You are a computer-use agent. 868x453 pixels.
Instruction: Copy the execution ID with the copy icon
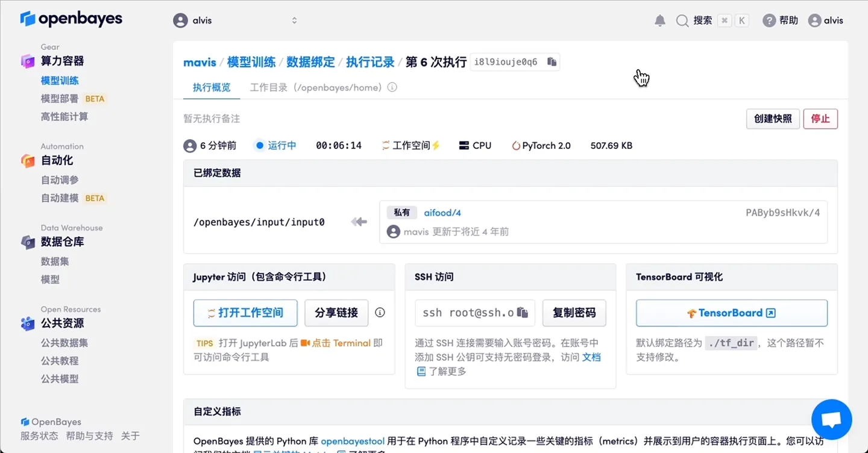549,61
